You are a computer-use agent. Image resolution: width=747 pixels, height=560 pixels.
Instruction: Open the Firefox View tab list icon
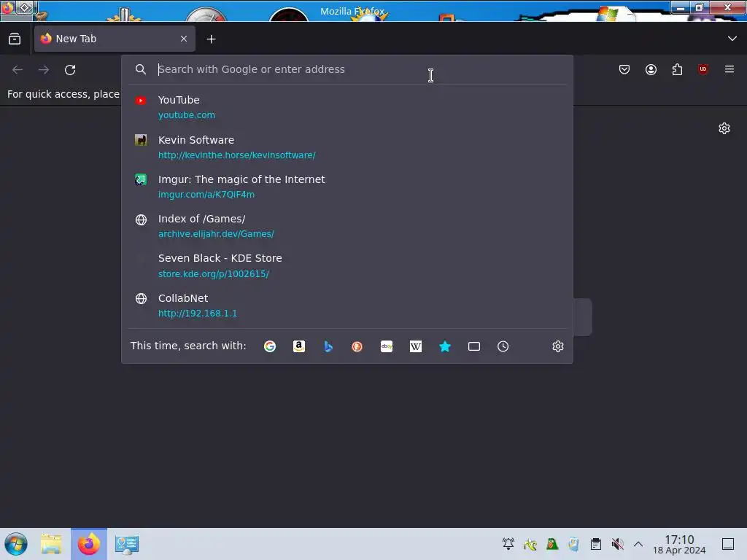pos(15,39)
